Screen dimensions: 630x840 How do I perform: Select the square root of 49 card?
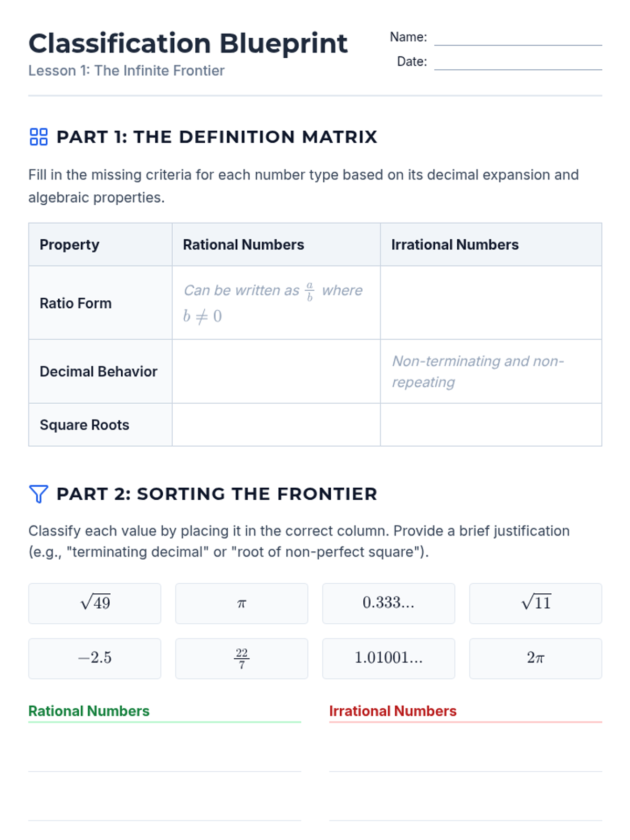tap(94, 603)
